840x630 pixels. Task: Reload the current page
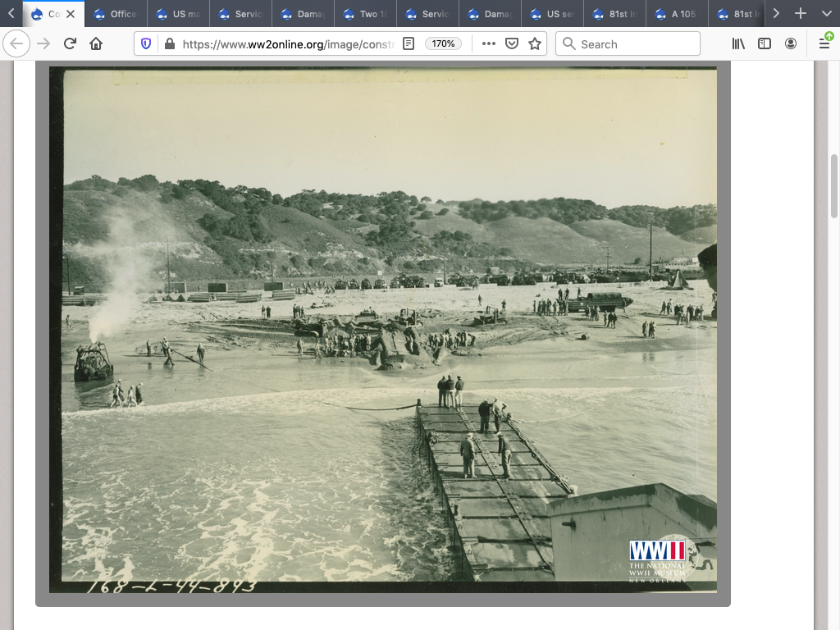coord(70,43)
